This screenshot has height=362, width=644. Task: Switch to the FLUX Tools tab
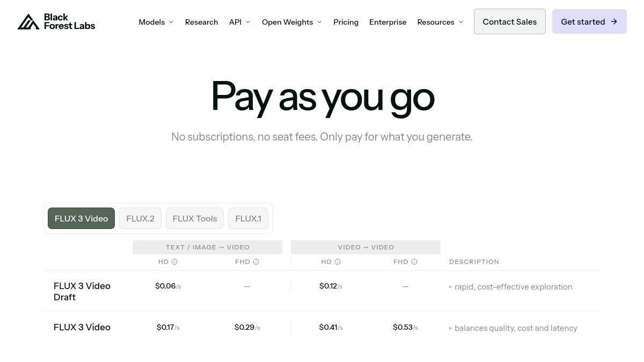pyautogui.click(x=195, y=218)
